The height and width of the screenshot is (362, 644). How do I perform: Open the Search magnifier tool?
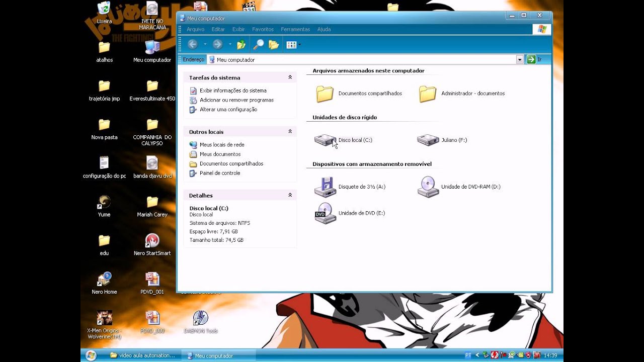[258, 45]
